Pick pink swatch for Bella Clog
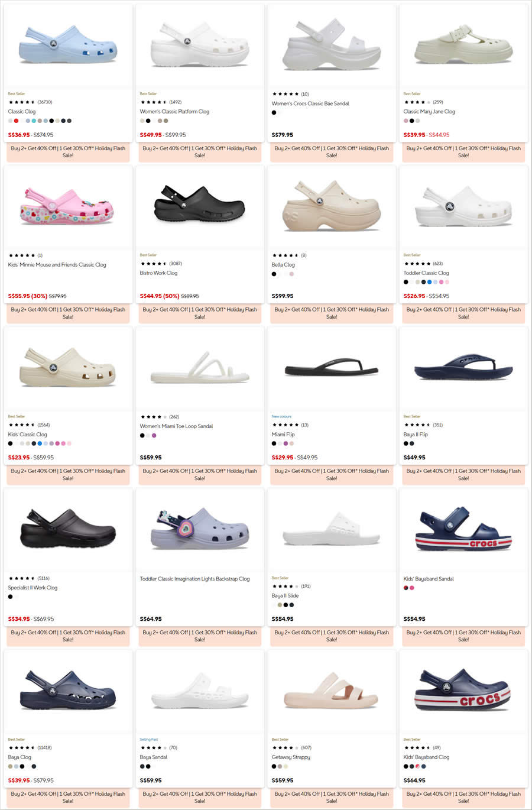This screenshot has height=810, width=532. [x=291, y=274]
